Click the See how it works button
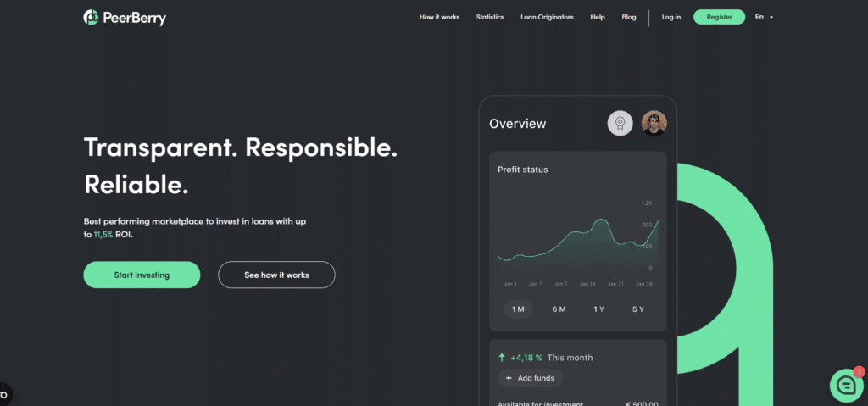868x406 pixels. coord(276,275)
